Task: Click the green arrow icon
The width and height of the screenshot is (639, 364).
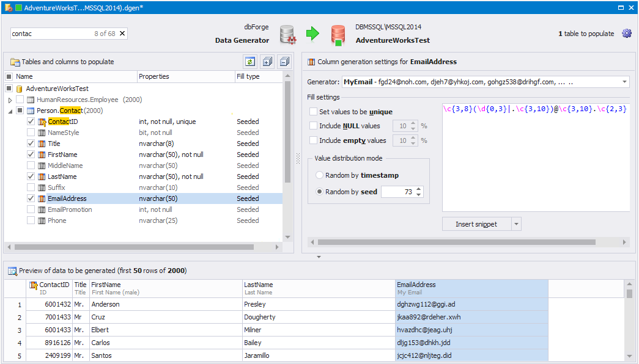Action: tap(312, 34)
